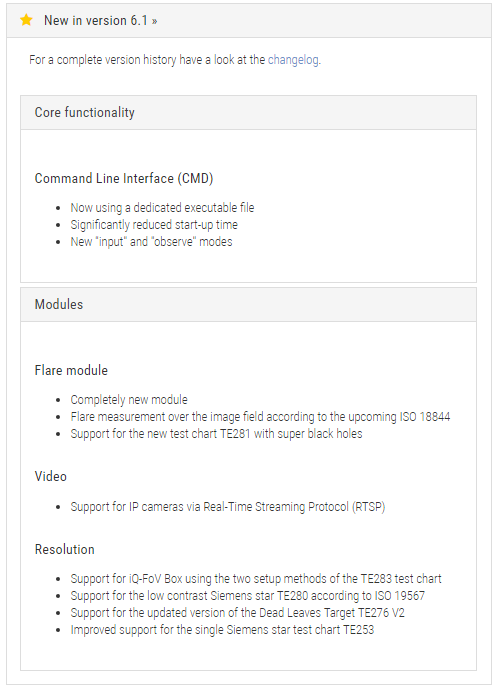Collapse the Modules panel header
The image size is (495, 692).
coord(248,305)
